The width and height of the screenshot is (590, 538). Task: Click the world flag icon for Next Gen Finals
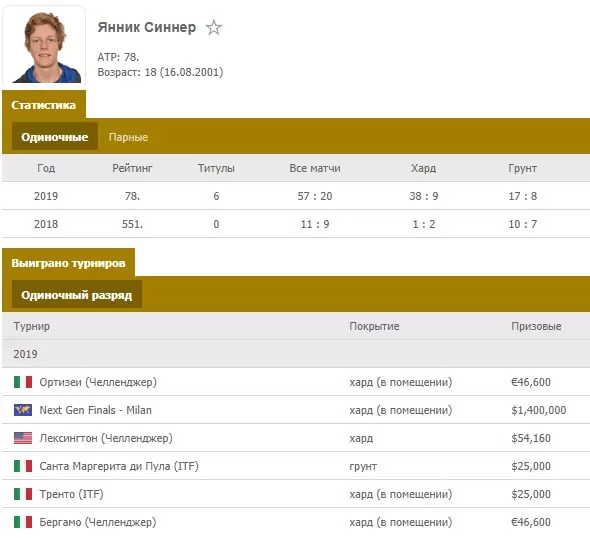tap(23, 410)
